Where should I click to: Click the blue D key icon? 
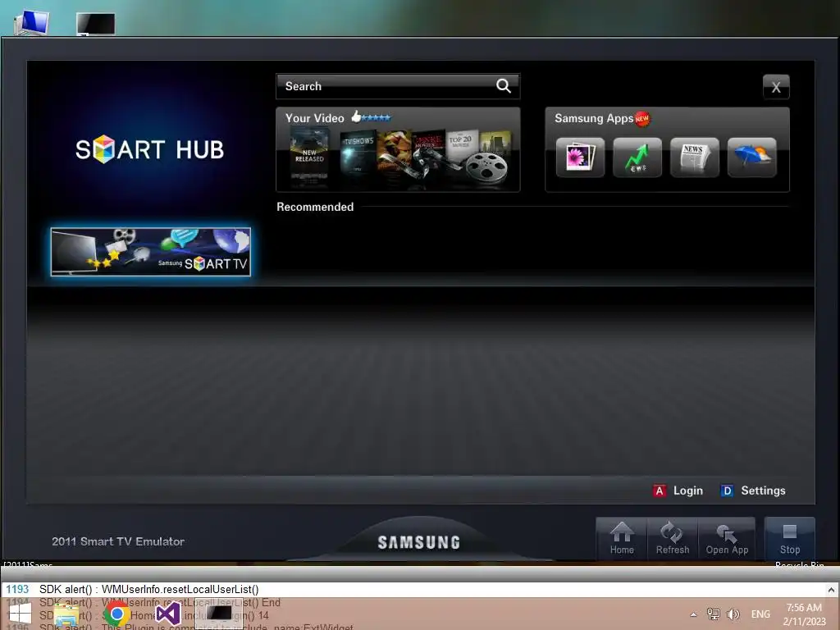(727, 491)
